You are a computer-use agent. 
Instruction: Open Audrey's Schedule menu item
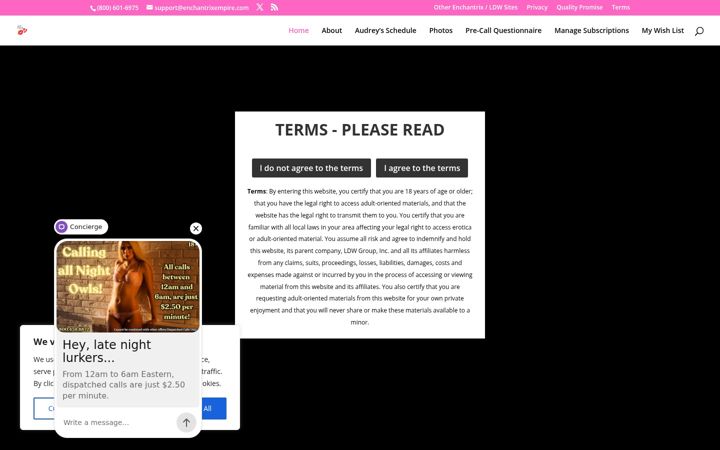click(x=385, y=30)
